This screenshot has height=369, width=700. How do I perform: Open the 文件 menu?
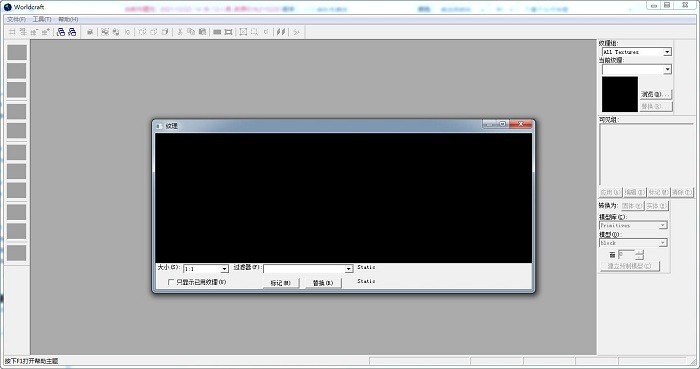click(16, 19)
